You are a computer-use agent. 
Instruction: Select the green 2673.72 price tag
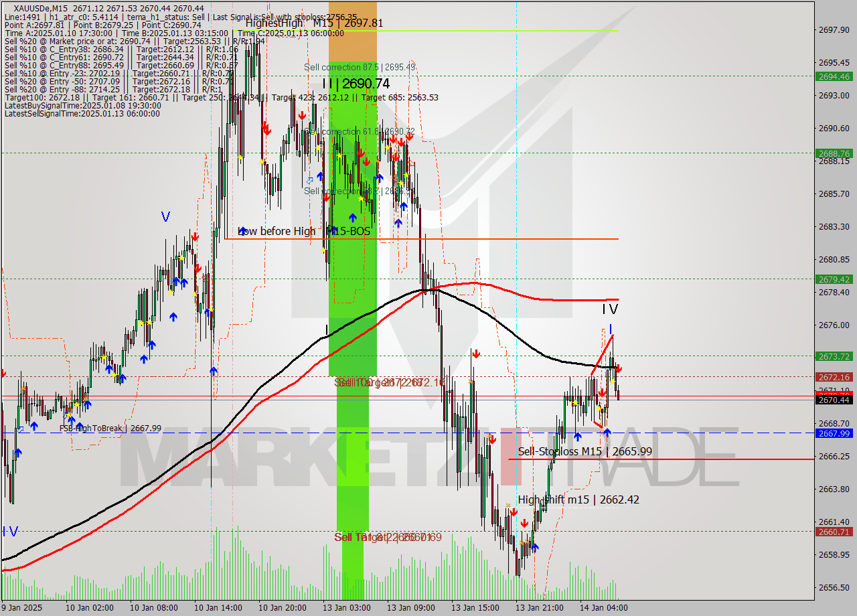(834, 356)
